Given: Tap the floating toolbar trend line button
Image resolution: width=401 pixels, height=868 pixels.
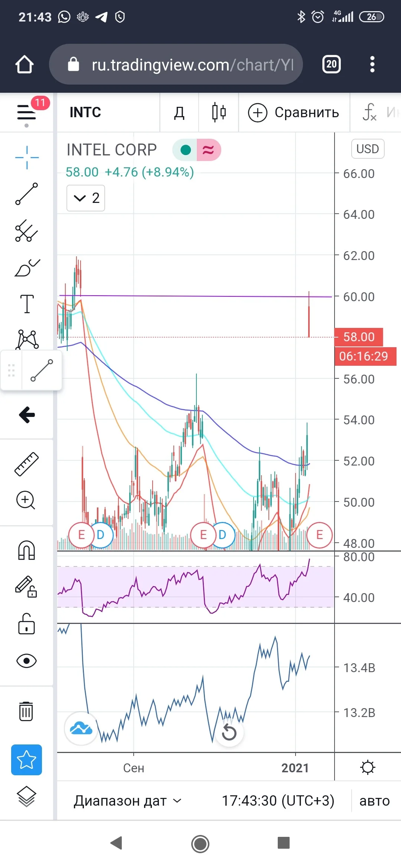Looking at the screenshot, I should (42, 370).
